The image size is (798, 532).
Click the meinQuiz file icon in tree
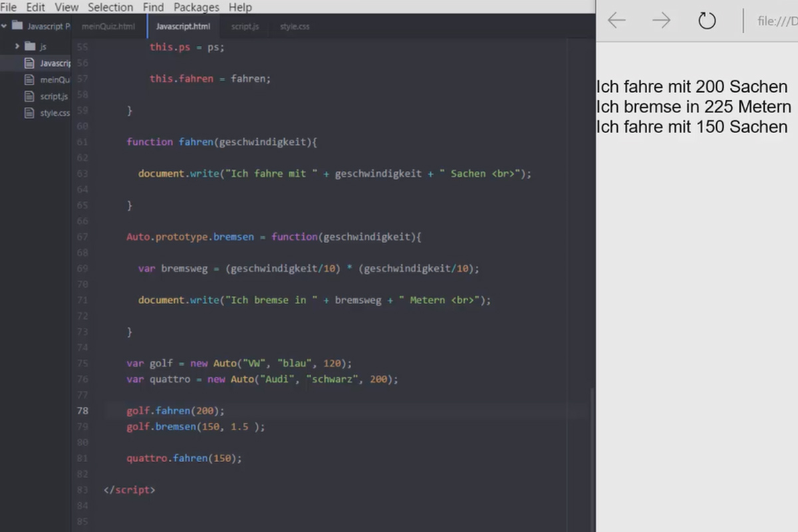click(29, 80)
